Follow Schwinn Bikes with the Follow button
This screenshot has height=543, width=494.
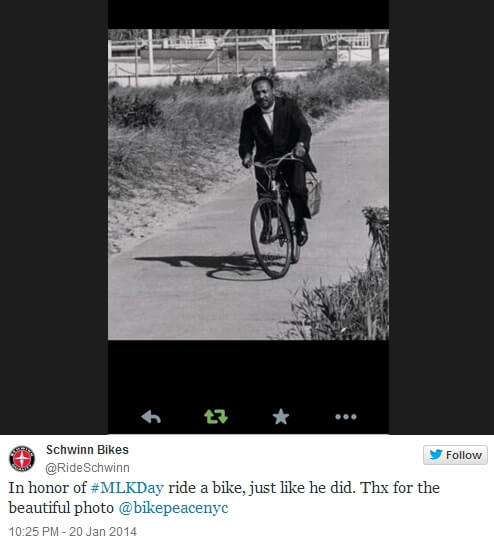[x=455, y=455]
